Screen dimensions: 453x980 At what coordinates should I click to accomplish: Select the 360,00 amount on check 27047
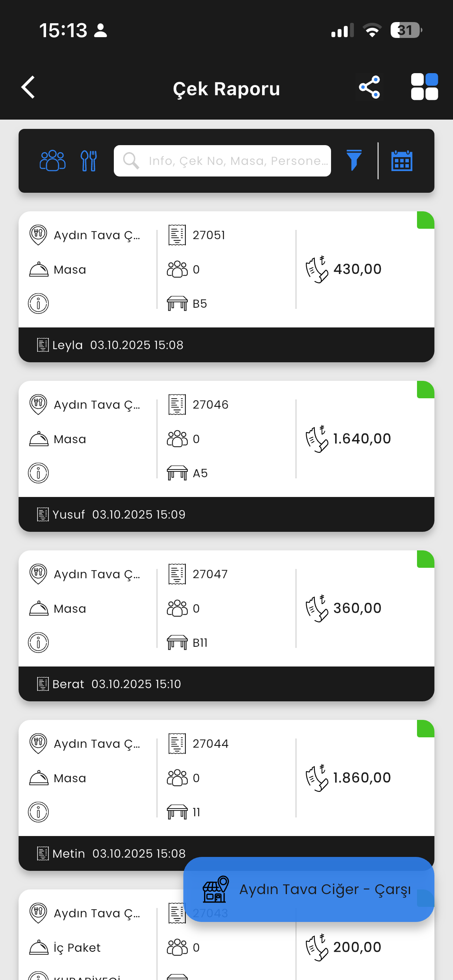(x=357, y=608)
